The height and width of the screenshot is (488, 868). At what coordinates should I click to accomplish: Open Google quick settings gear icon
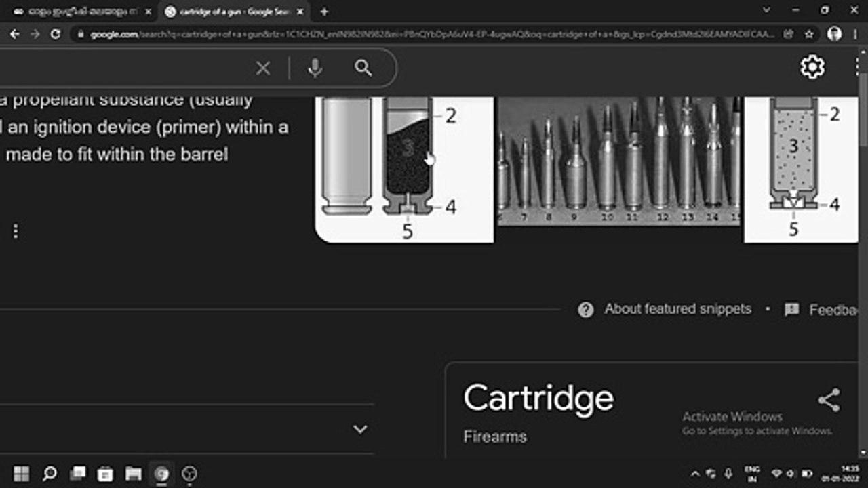[812, 67]
